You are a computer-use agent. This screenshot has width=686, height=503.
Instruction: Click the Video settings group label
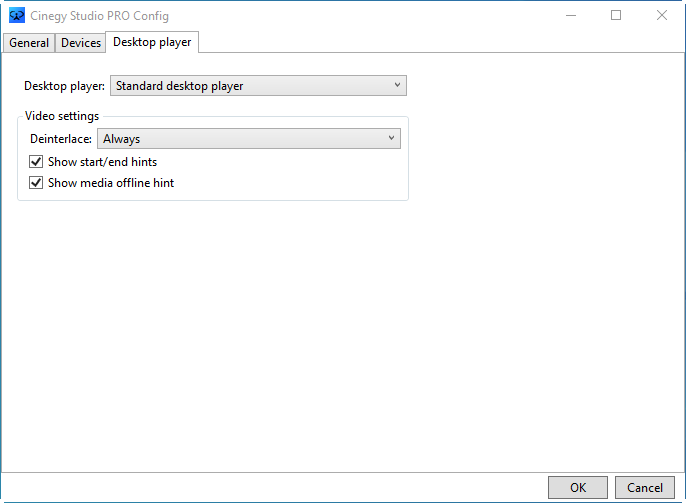62,116
